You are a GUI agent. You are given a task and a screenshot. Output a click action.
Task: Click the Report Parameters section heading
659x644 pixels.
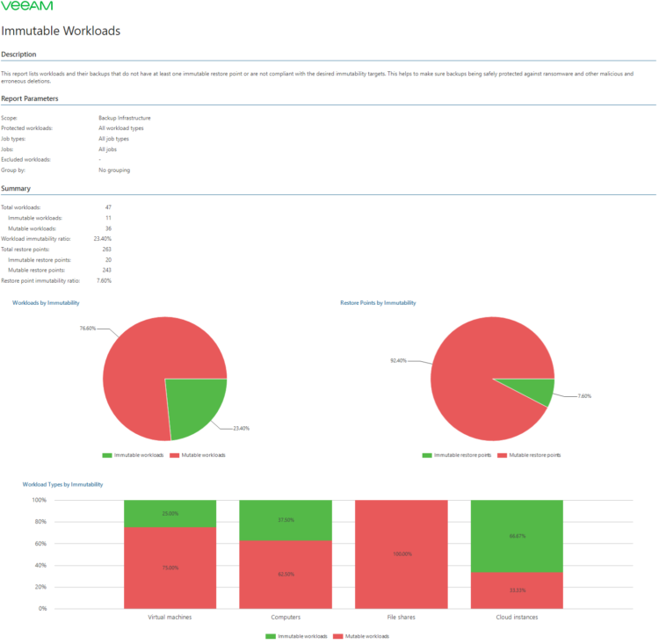point(32,99)
